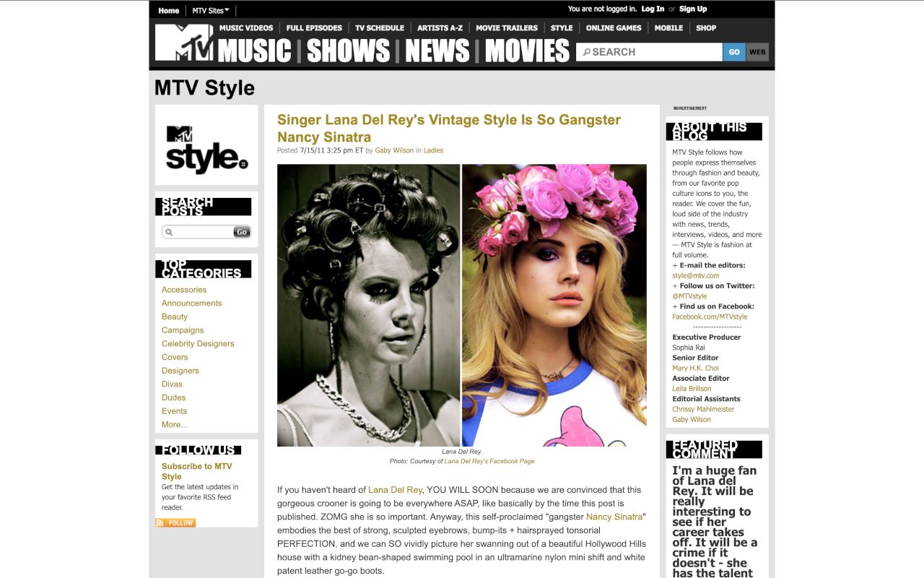Image resolution: width=924 pixels, height=578 pixels.
Task: Click black-and-white Lana Del Rey photo
Action: [x=369, y=305]
